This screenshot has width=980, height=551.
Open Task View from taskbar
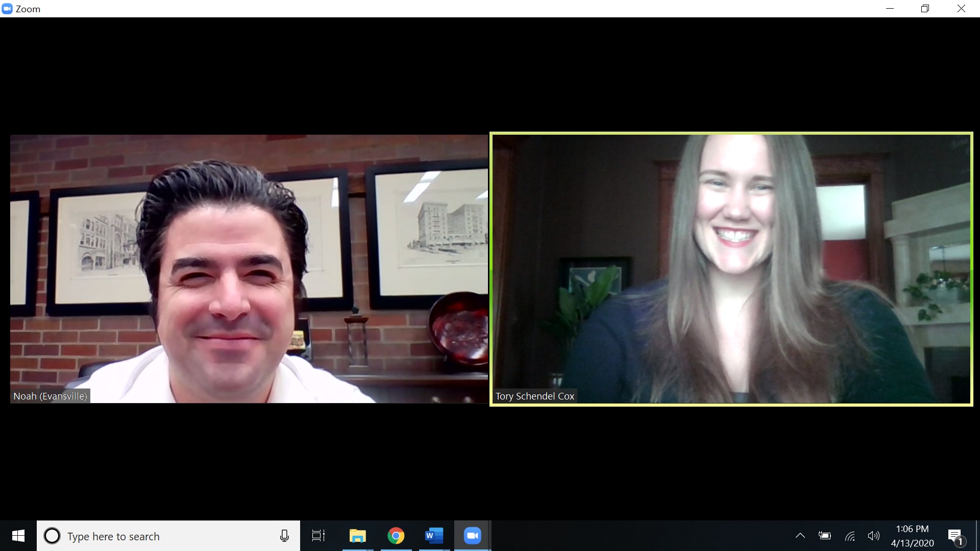point(318,536)
